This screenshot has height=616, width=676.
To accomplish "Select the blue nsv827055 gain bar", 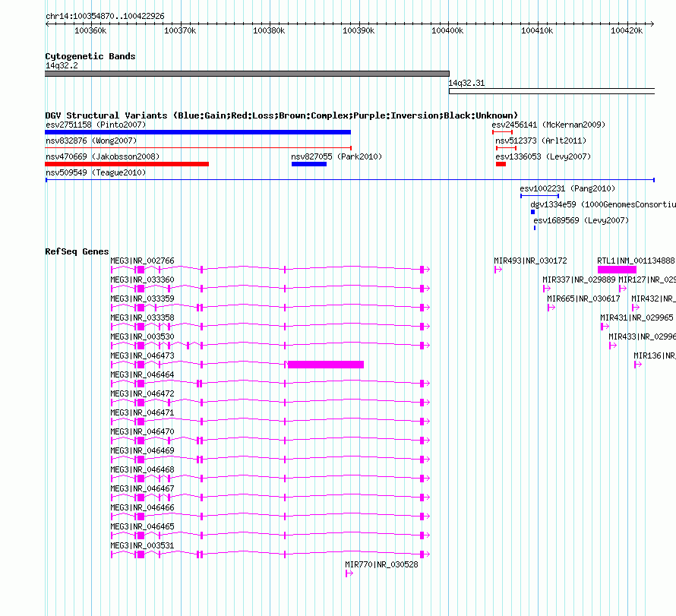I will (x=309, y=164).
